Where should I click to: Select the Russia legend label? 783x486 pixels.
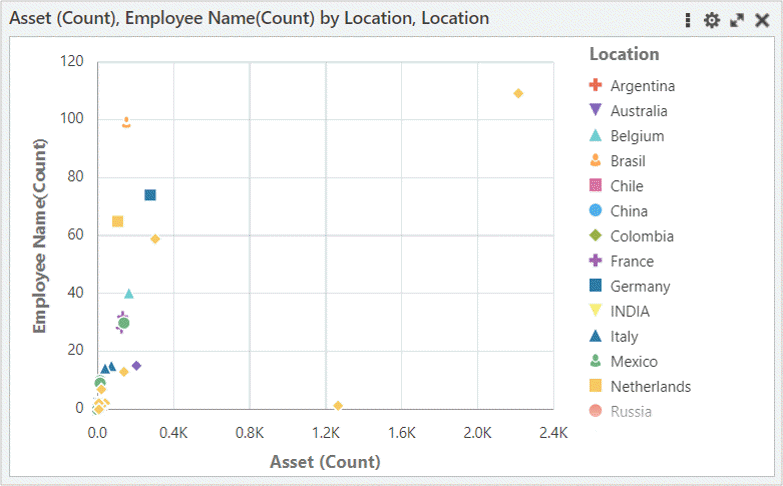click(x=631, y=411)
